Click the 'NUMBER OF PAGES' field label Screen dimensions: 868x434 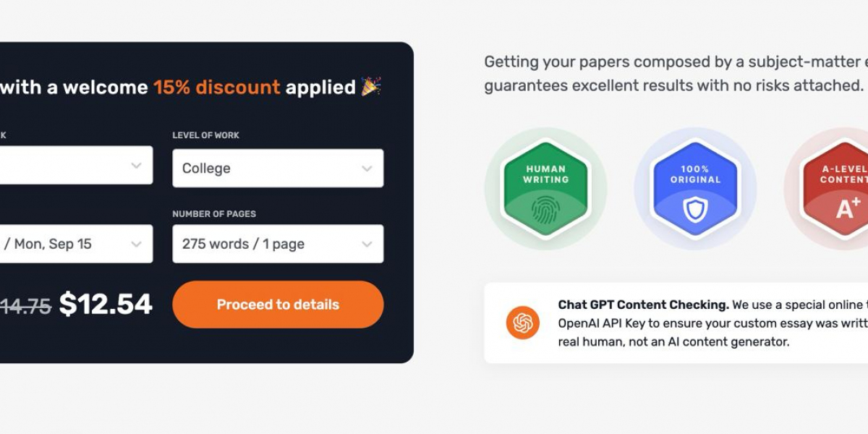(x=214, y=214)
